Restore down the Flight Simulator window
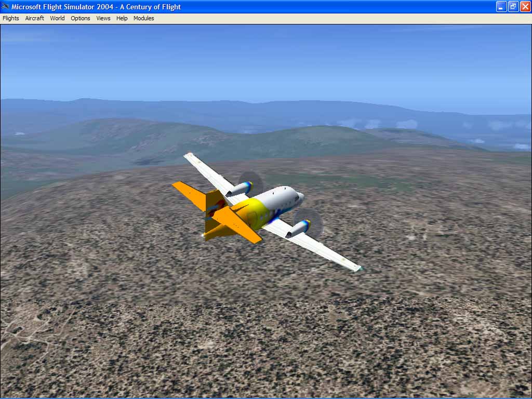 tap(513, 6)
